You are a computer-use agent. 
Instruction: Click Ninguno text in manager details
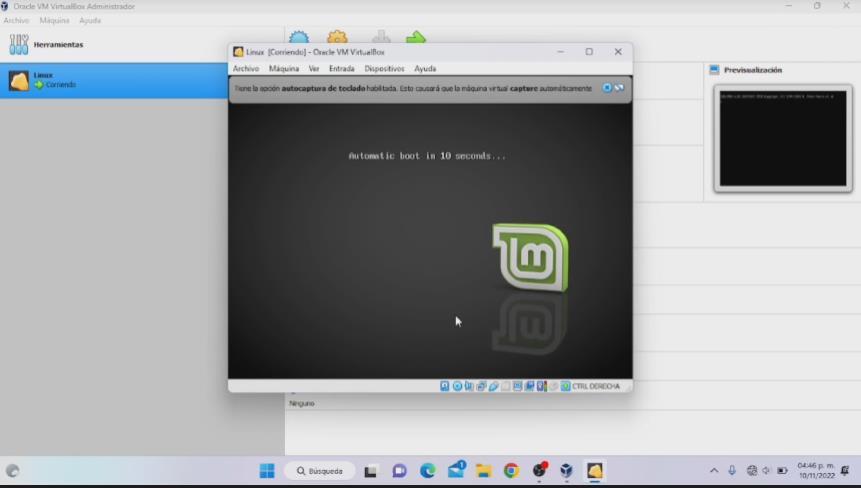301,403
